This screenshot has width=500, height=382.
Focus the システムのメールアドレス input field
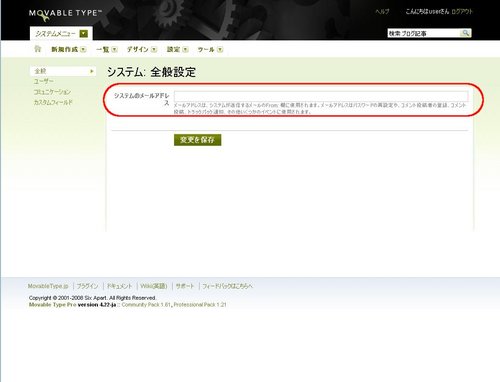point(321,96)
